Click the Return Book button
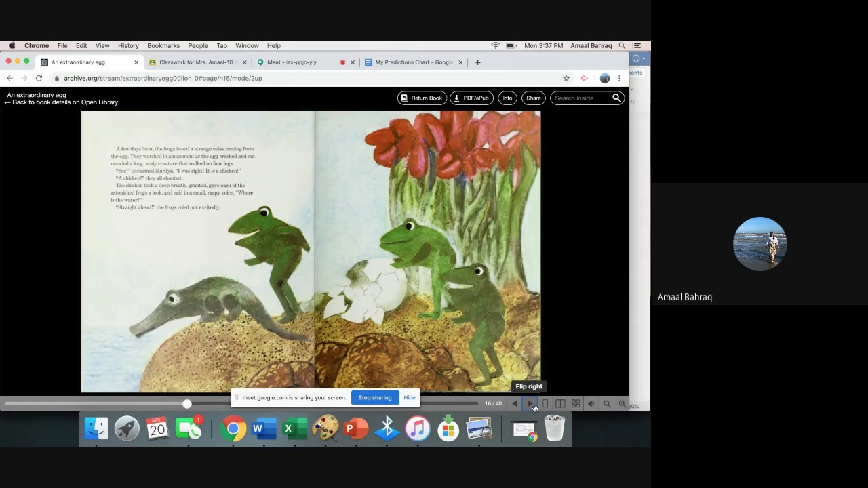This screenshot has height=488, width=868. pos(421,98)
